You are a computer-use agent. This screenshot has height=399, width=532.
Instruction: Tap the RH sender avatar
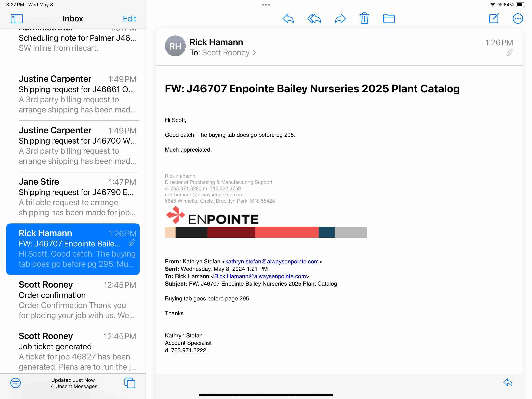[x=175, y=46]
